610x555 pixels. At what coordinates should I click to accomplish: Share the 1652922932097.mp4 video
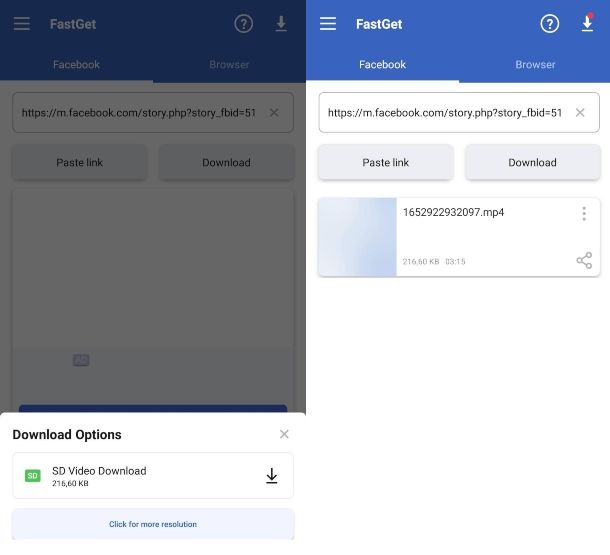coord(584,260)
